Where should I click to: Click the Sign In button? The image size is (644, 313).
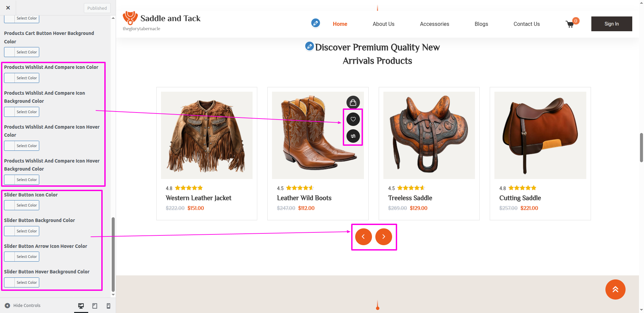tap(611, 24)
